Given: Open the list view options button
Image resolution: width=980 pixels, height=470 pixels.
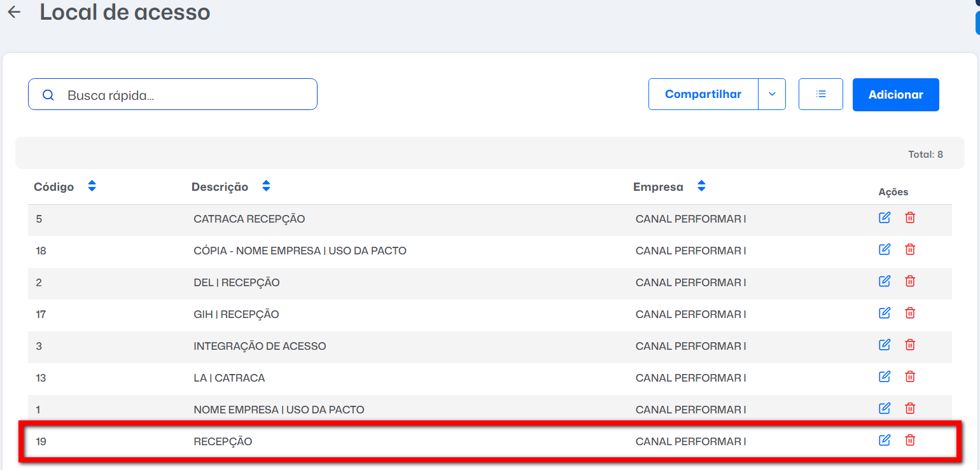Looking at the screenshot, I should coord(821,94).
